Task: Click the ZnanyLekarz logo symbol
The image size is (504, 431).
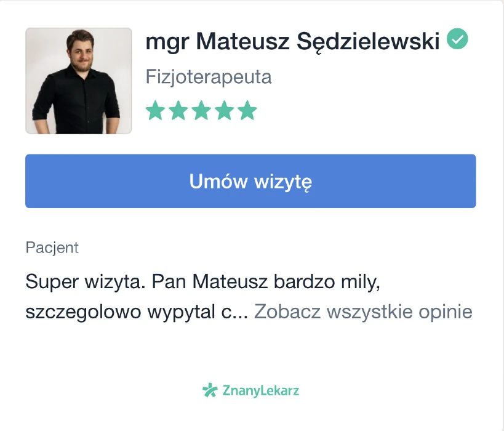Action: (x=210, y=390)
